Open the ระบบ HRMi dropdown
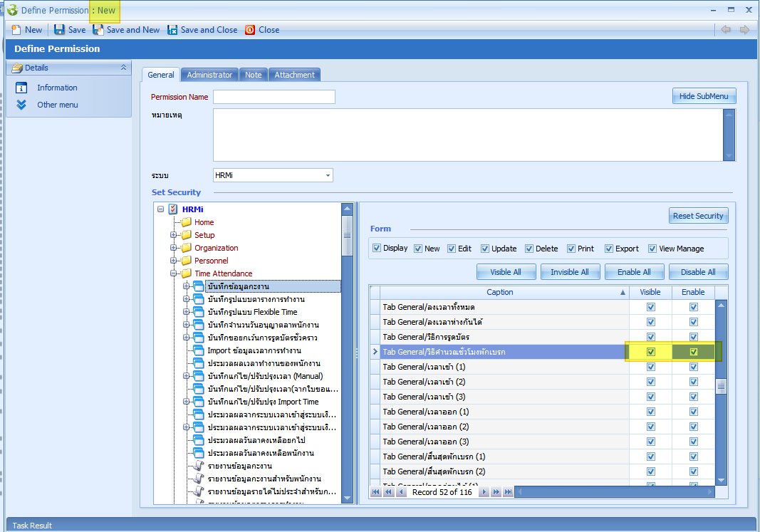Screen dimensions: 760x532 [x=328, y=175]
